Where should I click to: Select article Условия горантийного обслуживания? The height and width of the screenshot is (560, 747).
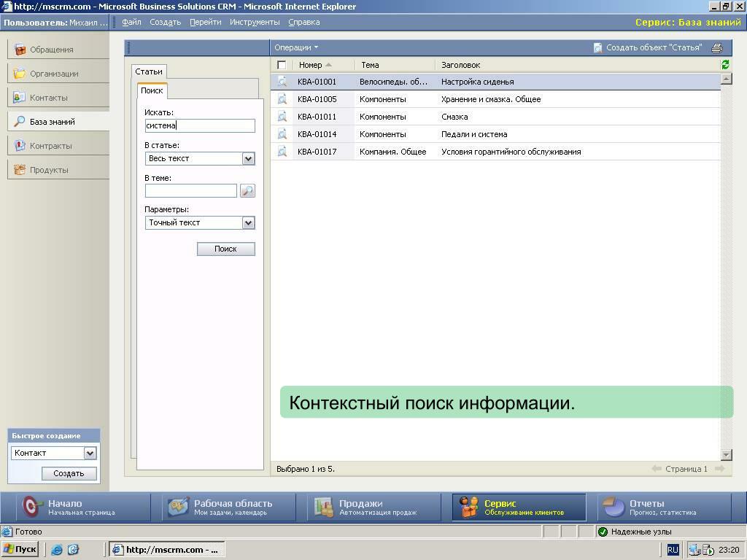[495, 152]
